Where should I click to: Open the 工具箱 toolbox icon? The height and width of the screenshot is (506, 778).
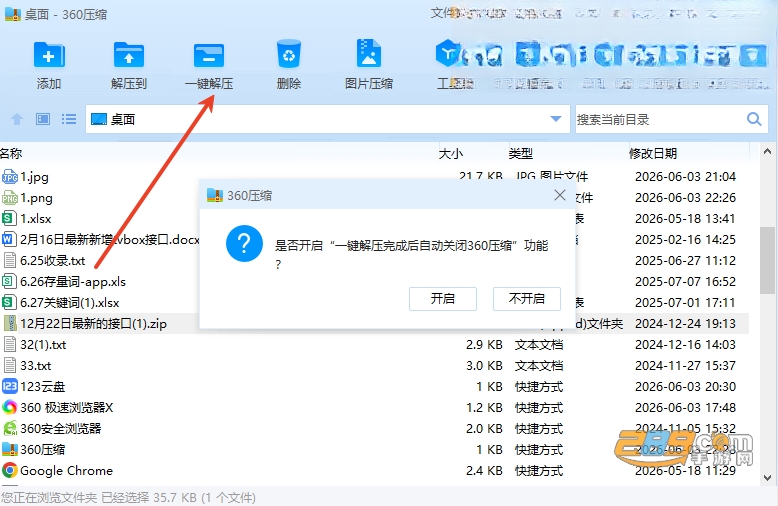(x=448, y=53)
